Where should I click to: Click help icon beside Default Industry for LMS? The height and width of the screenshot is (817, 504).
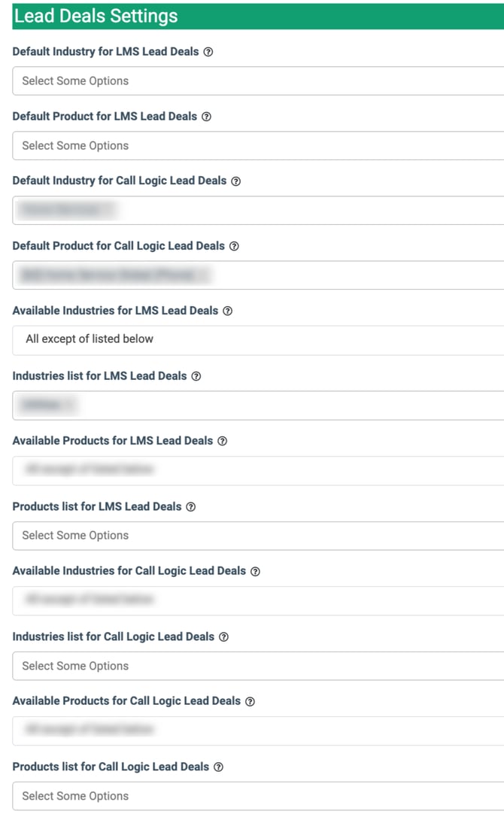[x=208, y=52]
